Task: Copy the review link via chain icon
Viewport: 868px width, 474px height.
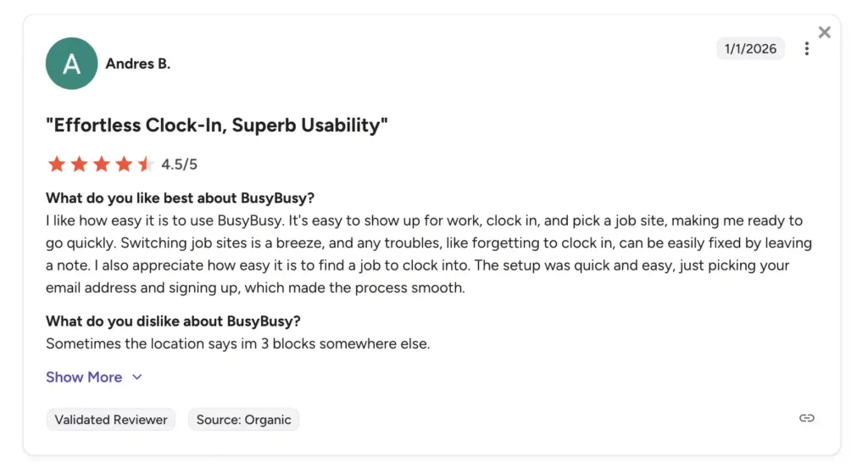Action: 806,418
